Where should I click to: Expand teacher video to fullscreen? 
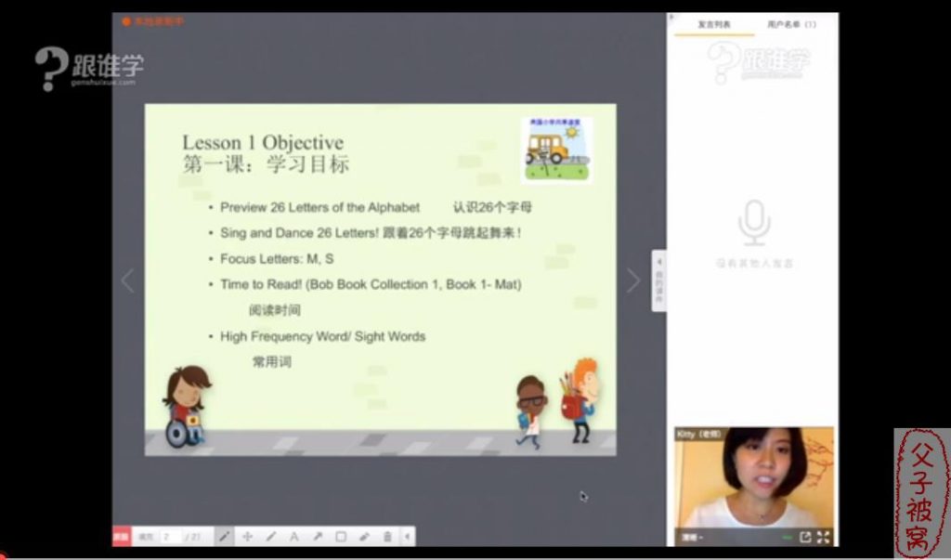point(823,537)
